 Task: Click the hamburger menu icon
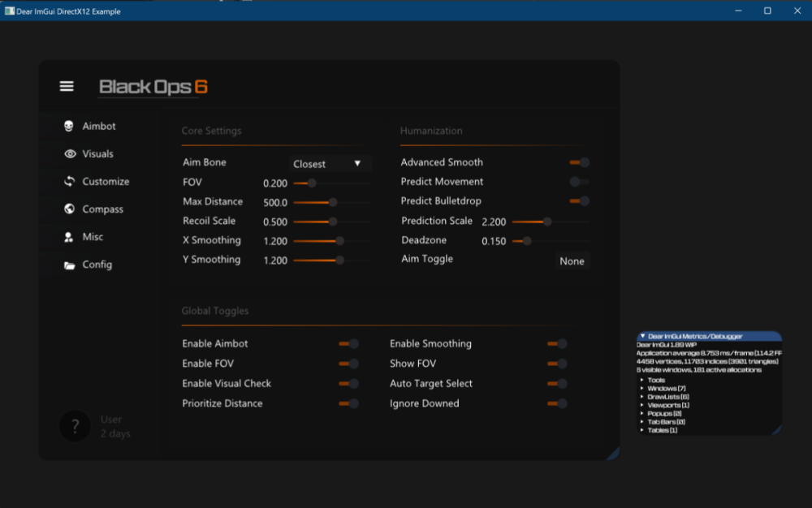point(67,87)
